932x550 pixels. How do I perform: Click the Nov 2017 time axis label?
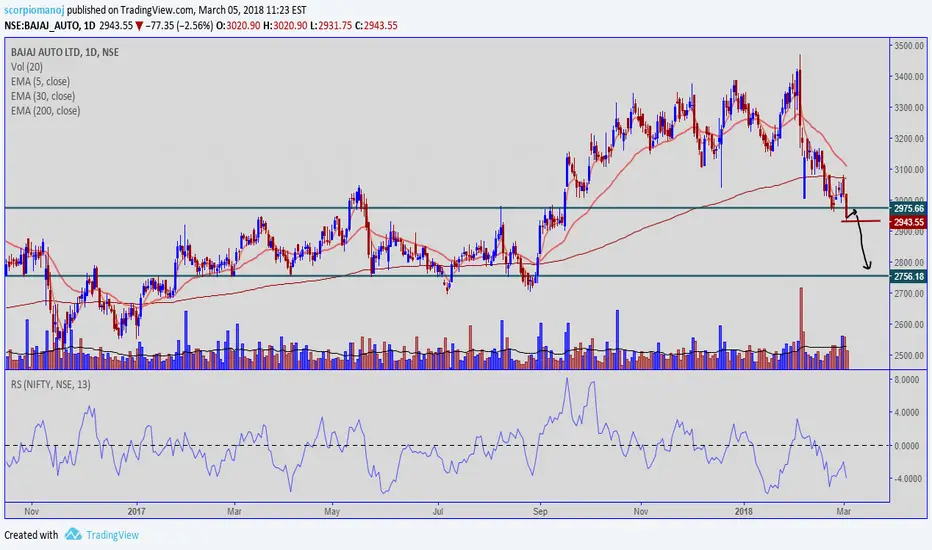pyautogui.click(x=640, y=511)
